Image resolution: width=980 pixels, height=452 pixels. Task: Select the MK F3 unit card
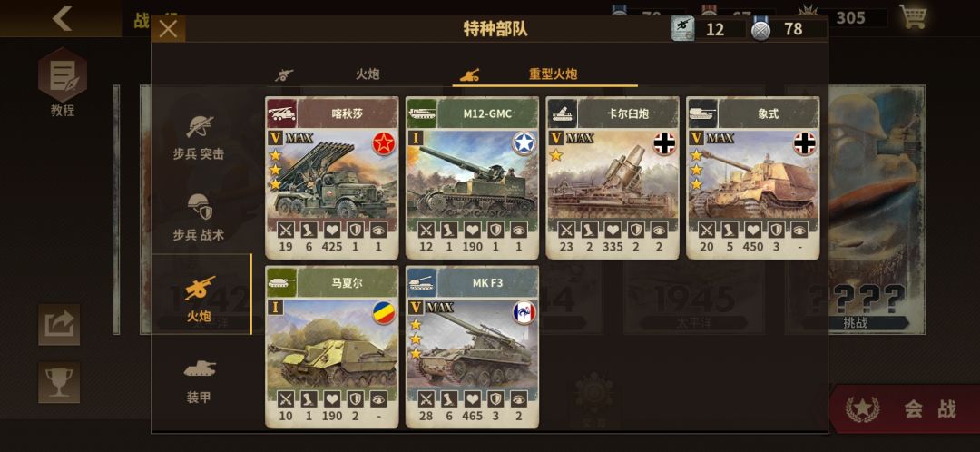click(472, 347)
